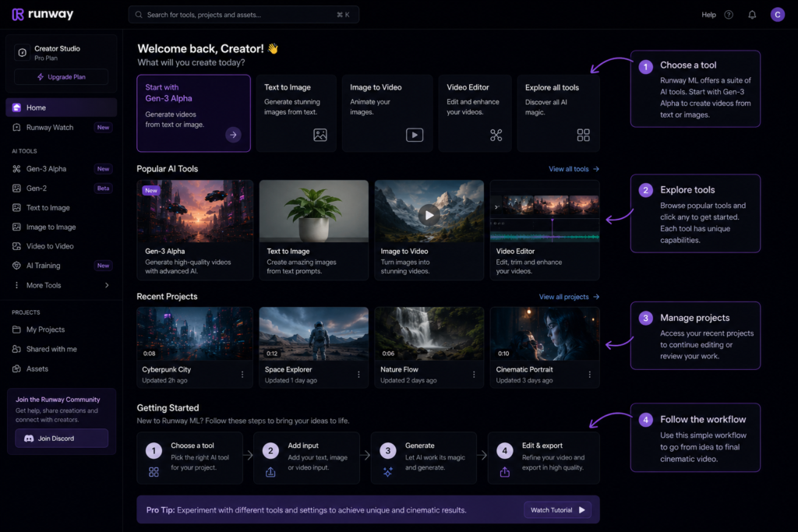Click the Gen-2 sidebar icon
The image size is (798, 532).
click(16, 188)
